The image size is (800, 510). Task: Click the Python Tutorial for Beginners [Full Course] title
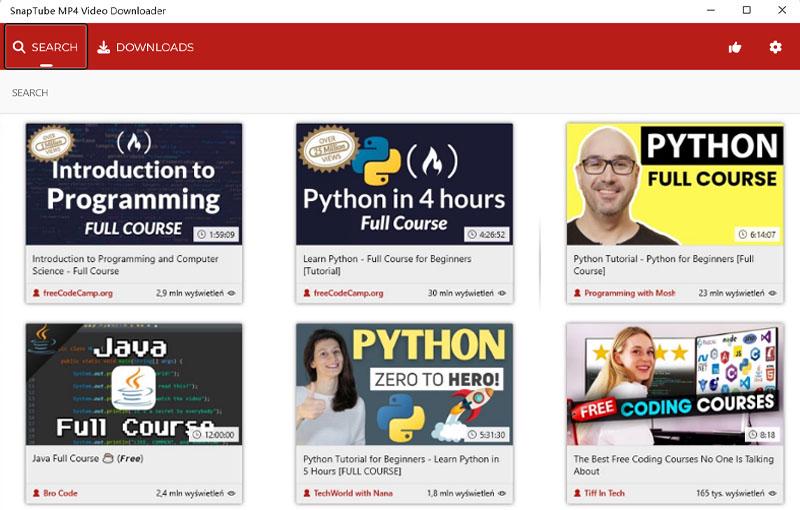pyautogui.click(x=663, y=265)
